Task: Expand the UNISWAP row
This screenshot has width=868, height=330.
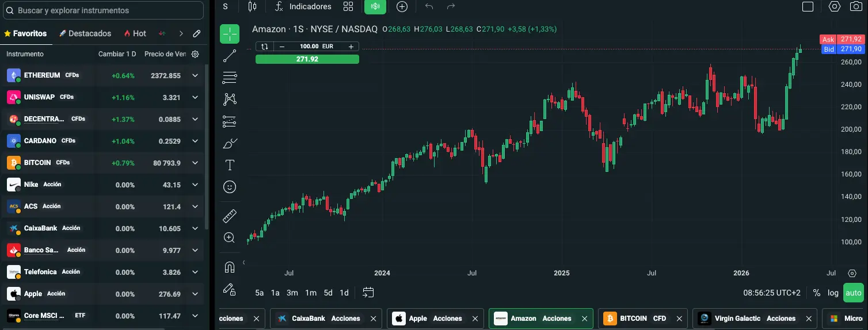Action: point(195,97)
